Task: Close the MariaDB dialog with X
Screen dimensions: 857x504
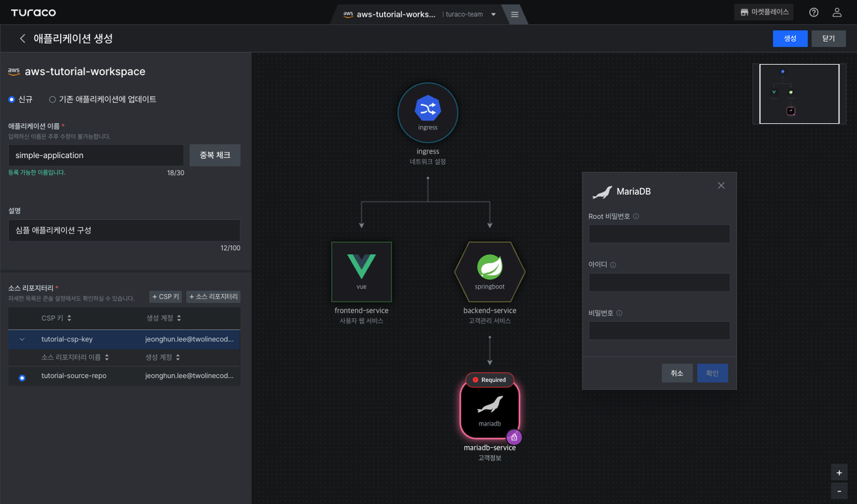Action: (721, 186)
